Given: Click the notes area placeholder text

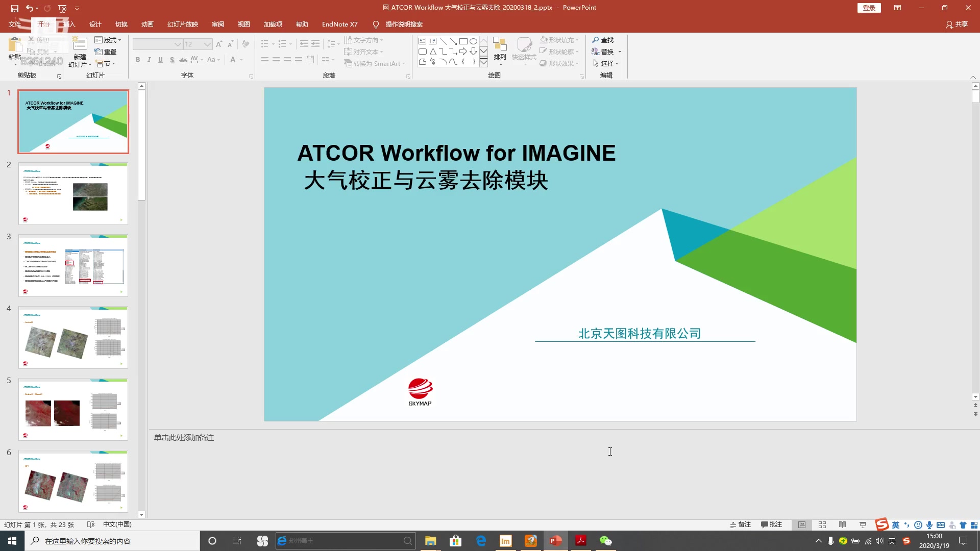Looking at the screenshot, I should (184, 438).
